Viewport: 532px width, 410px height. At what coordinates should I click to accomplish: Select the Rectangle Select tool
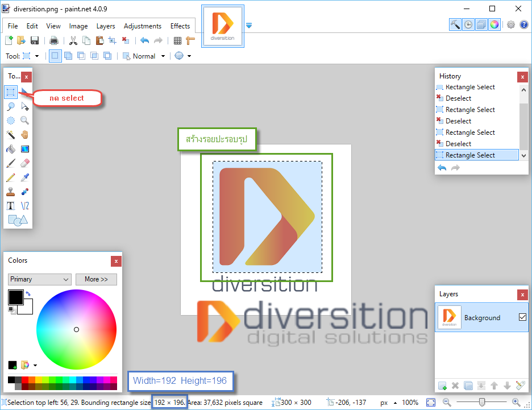11,92
